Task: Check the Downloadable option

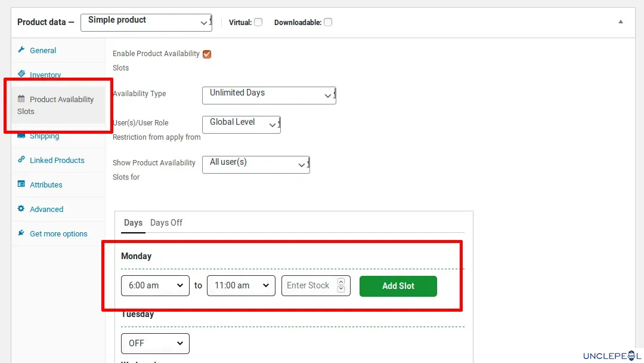Action: click(x=327, y=21)
